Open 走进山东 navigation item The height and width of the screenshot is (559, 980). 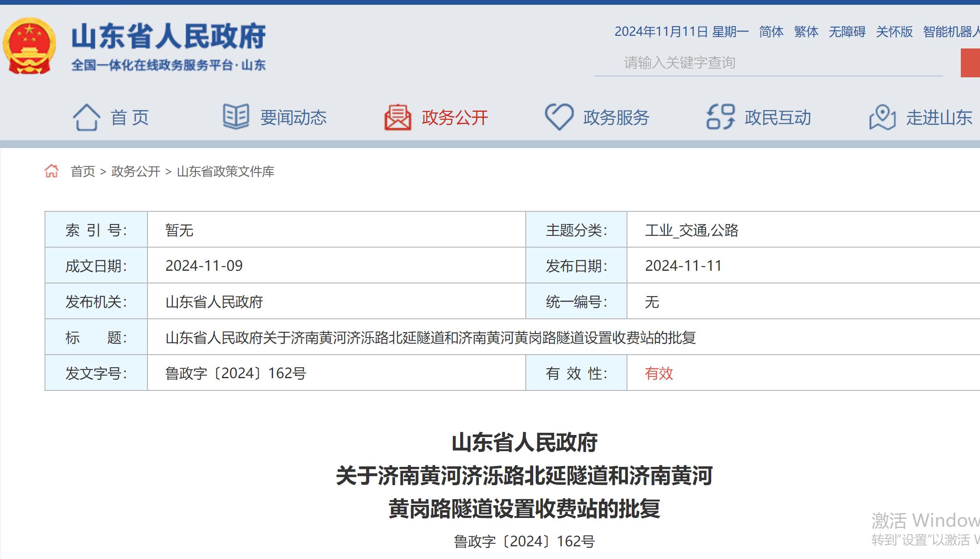pyautogui.click(x=939, y=117)
